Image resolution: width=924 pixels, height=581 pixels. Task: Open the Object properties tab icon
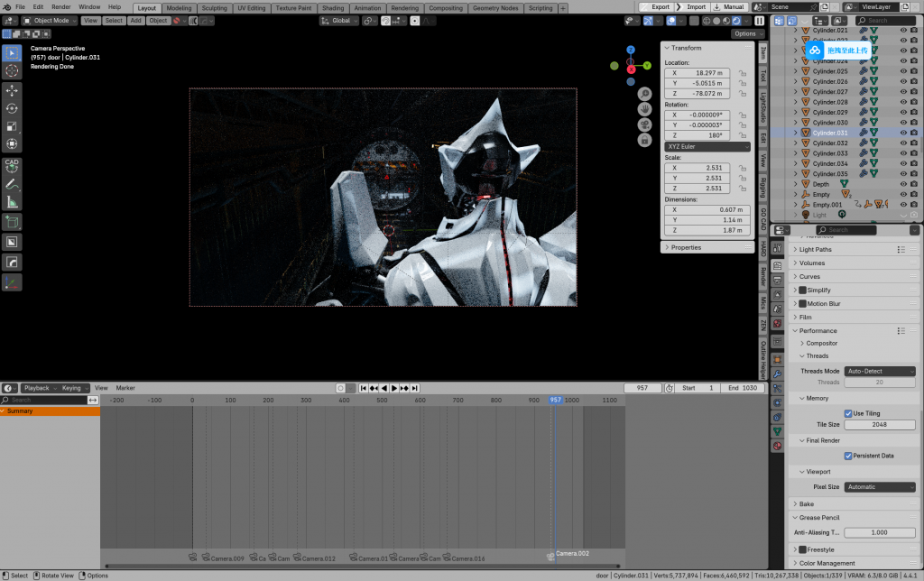[777, 359]
